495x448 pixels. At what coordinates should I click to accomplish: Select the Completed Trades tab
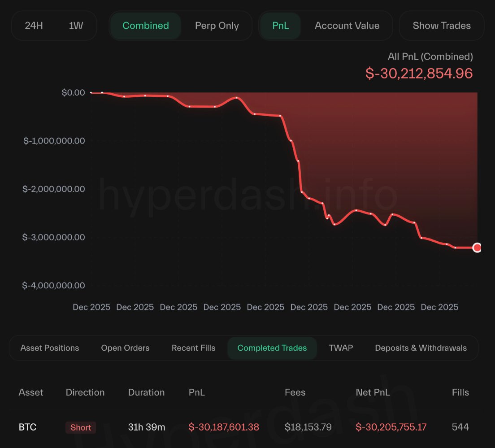(272, 348)
